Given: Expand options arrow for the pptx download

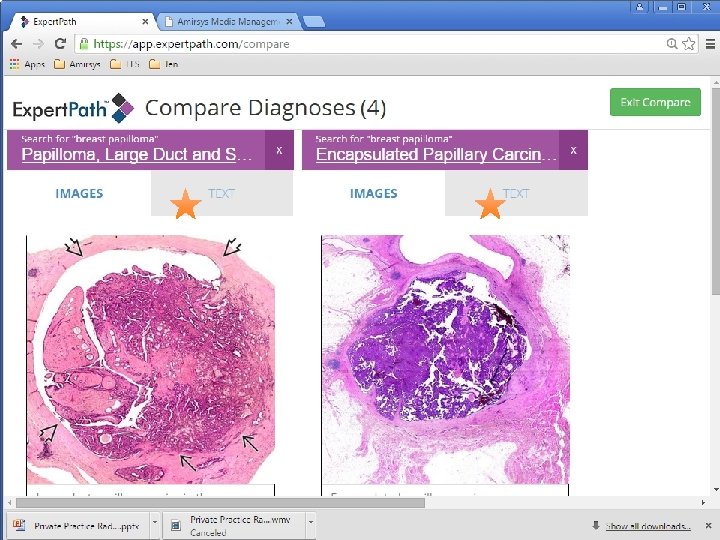Looking at the screenshot, I should [155, 523].
